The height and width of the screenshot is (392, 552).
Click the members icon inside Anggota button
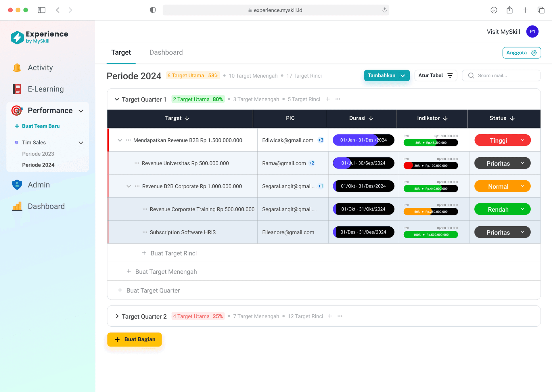pos(534,53)
